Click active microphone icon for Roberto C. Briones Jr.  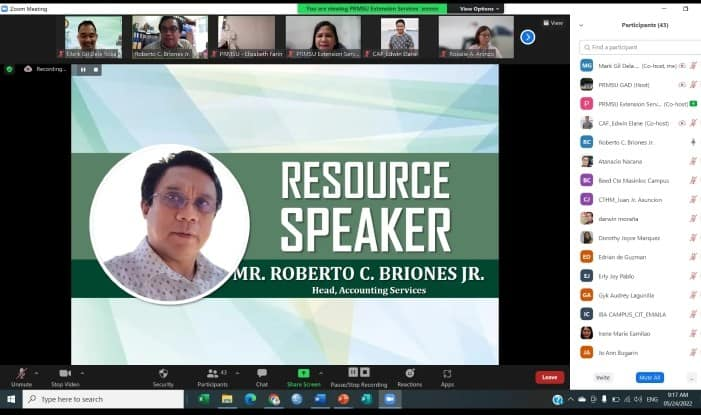pyautogui.click(x=693, y=142)
